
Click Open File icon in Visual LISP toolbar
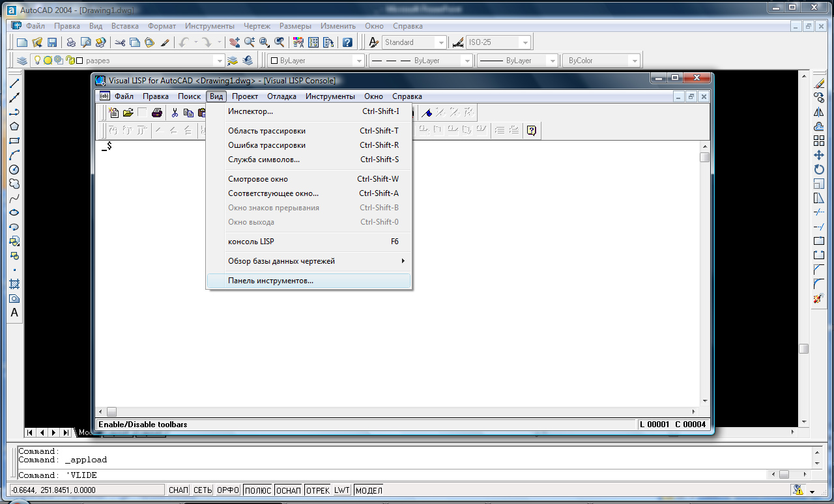click(x=128, y=113)
